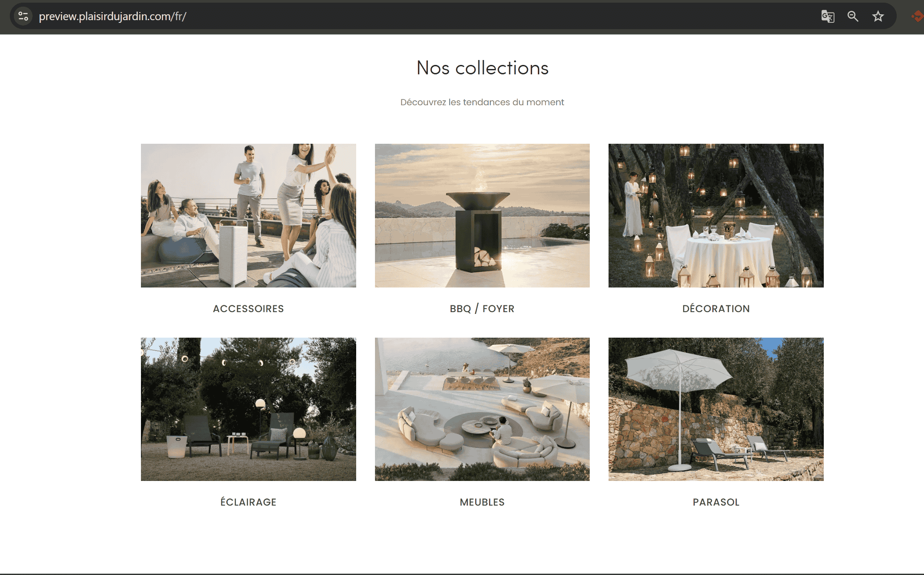The width and height of the screenshot is (924, 575).
Task: Click the red Git extension icon
Action: [917, 17]
